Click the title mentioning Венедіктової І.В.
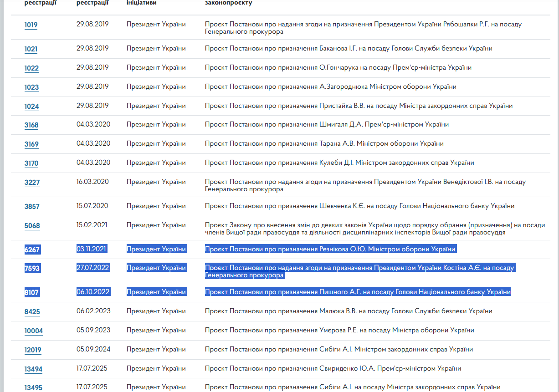The height and width of the screenshot is (392, 559). 365,185
